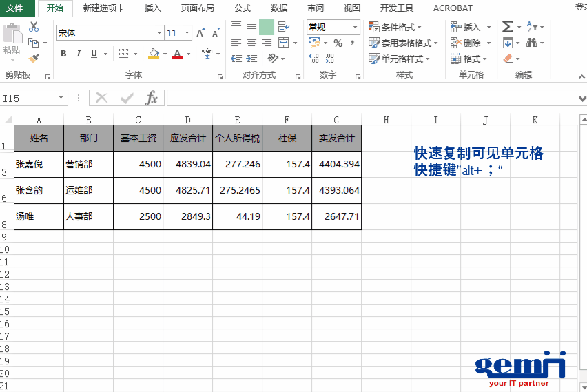This screenshot has width=587, height=392.
Task: Click the increase font size icon
Action: (200, 33)
